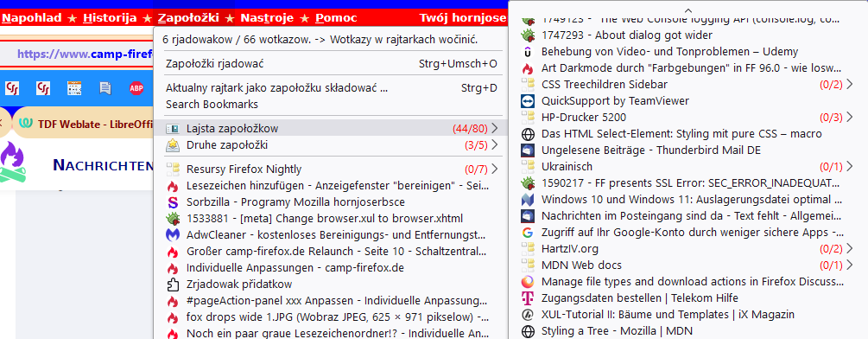Expand Ukrainisch folder arrow
This screenshot has width=868, height=339.
[850, 167]
